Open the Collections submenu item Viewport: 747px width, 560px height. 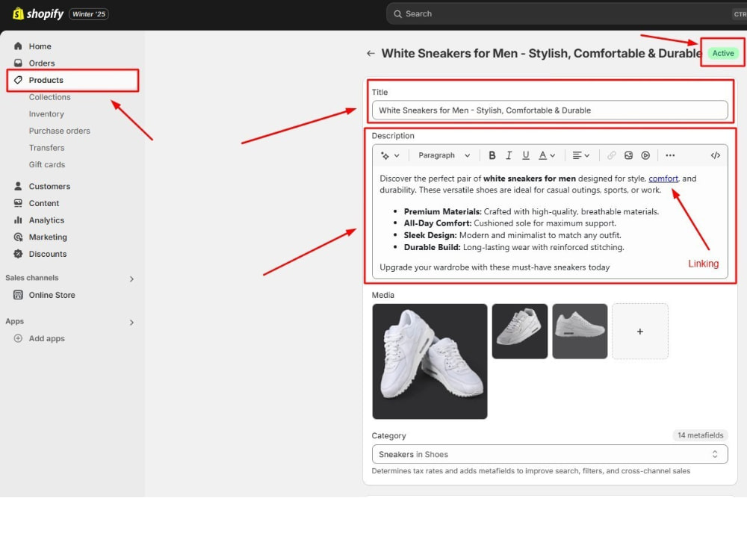49,97
